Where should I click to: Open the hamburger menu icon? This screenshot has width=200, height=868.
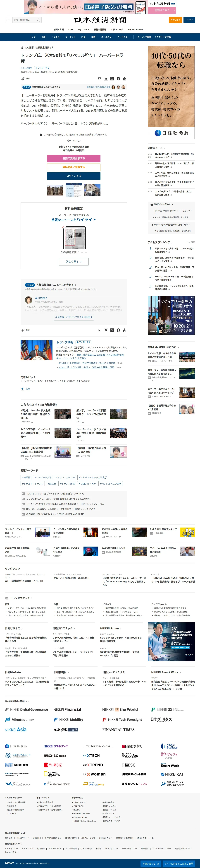click(8, 20)
